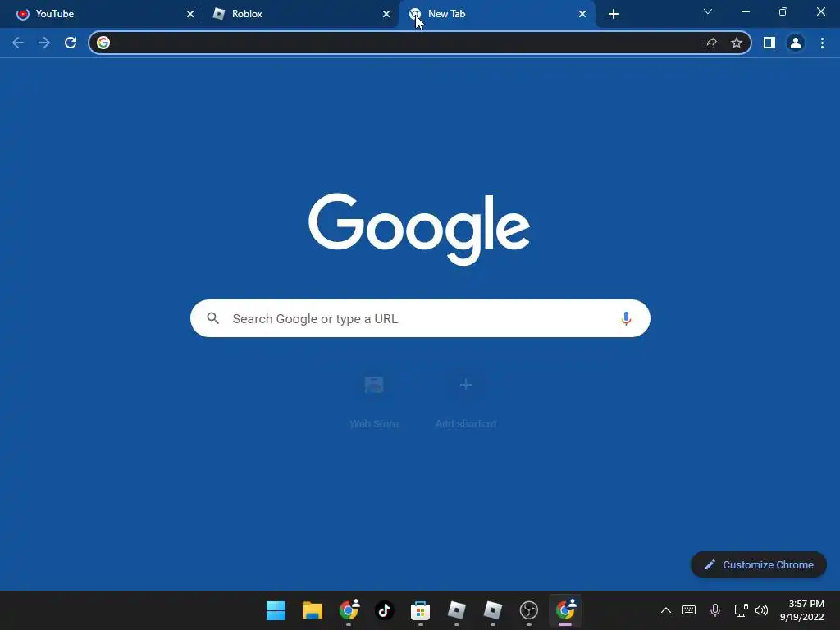Reload the current page
840x630 pixels.
(x=71, y=43)
